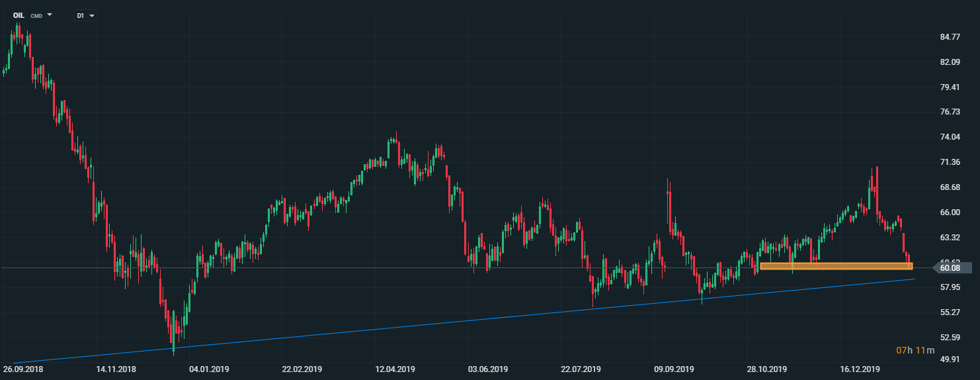This screenshot has height=380, width=980.
Task: Click the 84.77 price axis label
Action: click(x=950, y=37)
